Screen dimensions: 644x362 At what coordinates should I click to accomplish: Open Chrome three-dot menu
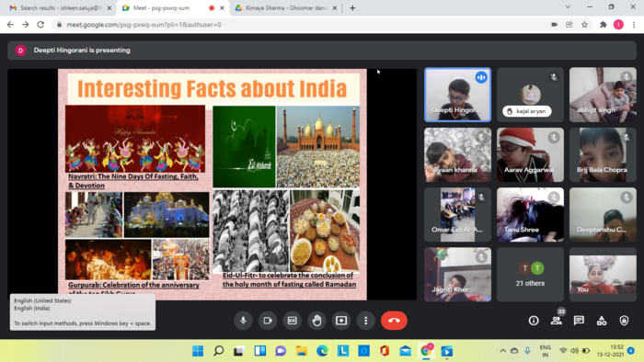pos(634,25)
